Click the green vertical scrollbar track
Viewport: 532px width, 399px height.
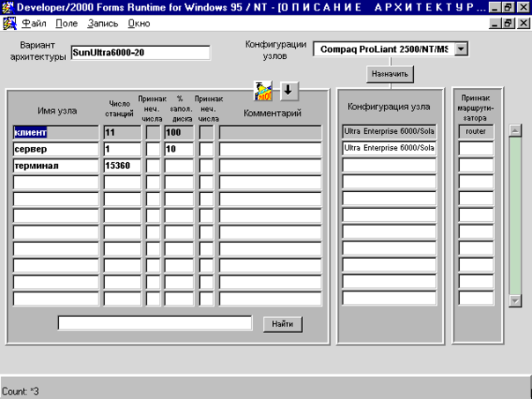[515, 216]
